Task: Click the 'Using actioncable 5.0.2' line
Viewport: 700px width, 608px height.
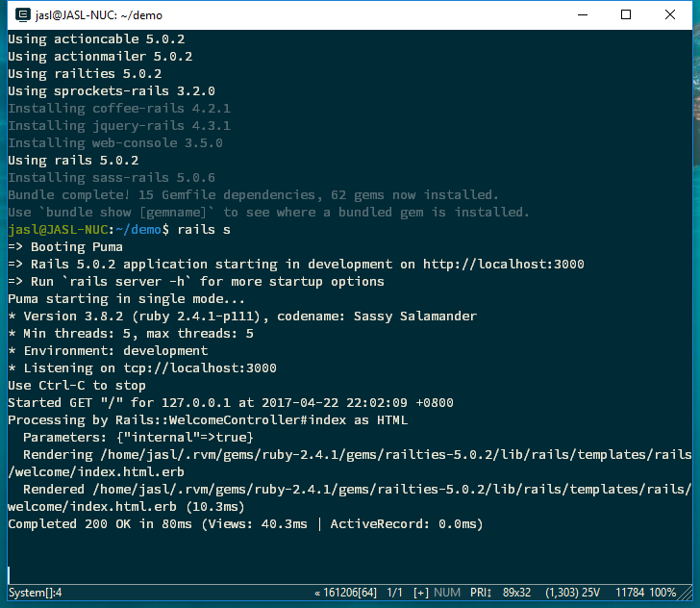Action: click(x=96, y=39)
